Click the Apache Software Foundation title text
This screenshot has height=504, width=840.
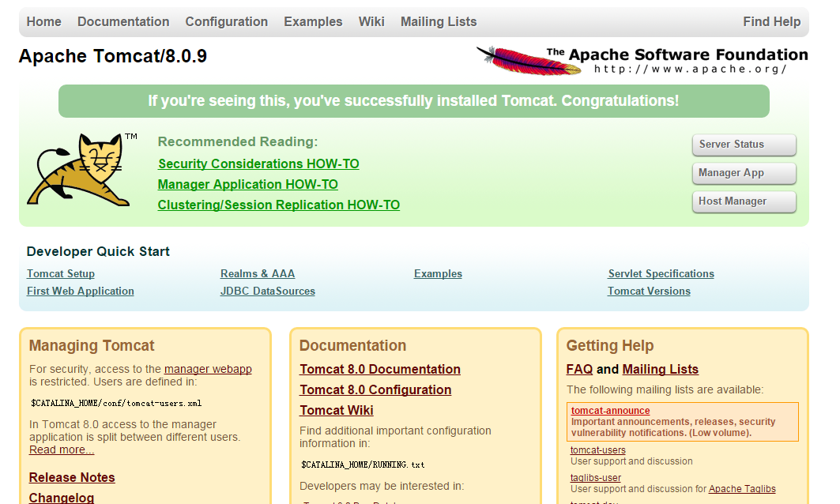[677, 55]
